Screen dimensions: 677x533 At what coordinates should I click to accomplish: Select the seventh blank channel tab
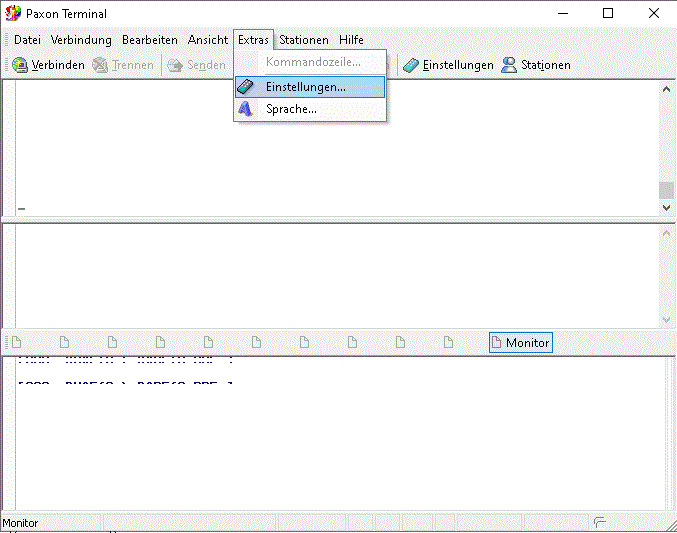[x=304, y=343]
